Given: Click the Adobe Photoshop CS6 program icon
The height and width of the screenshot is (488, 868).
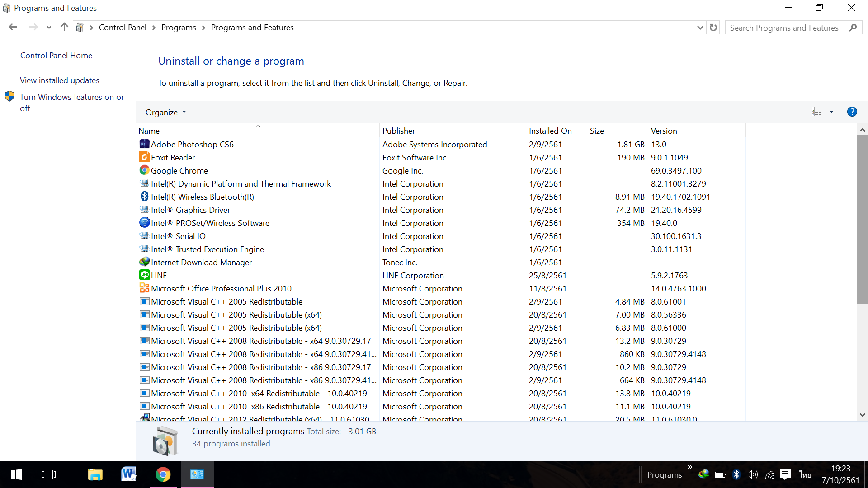Looking at the screenshot, I should point(144,144).
